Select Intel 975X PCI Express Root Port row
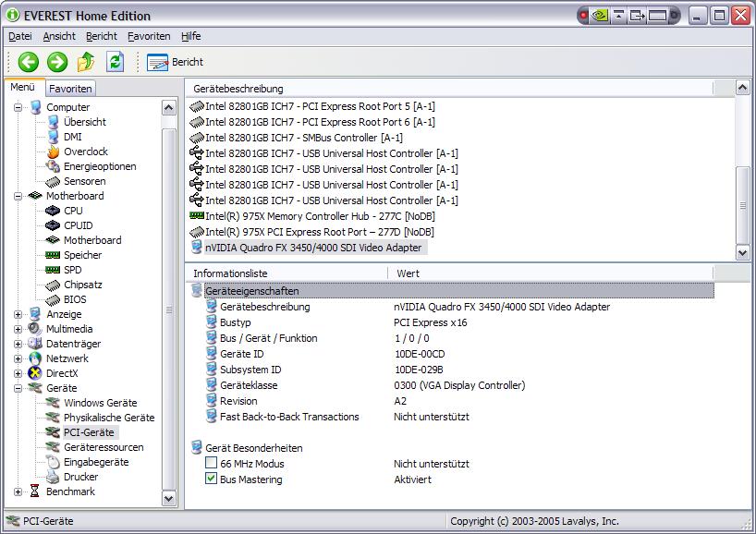The height and width of the screenshot is (534, 756). click(312, 232)
